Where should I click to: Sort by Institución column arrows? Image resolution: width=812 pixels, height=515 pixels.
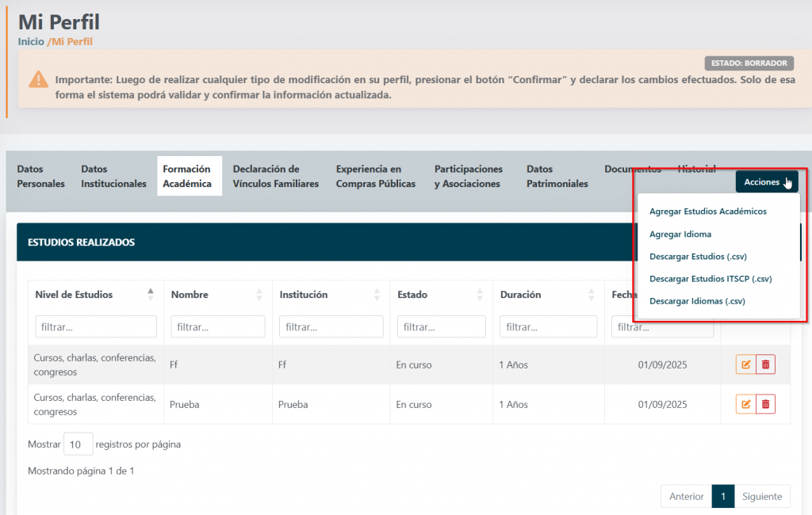pos(377,295)
